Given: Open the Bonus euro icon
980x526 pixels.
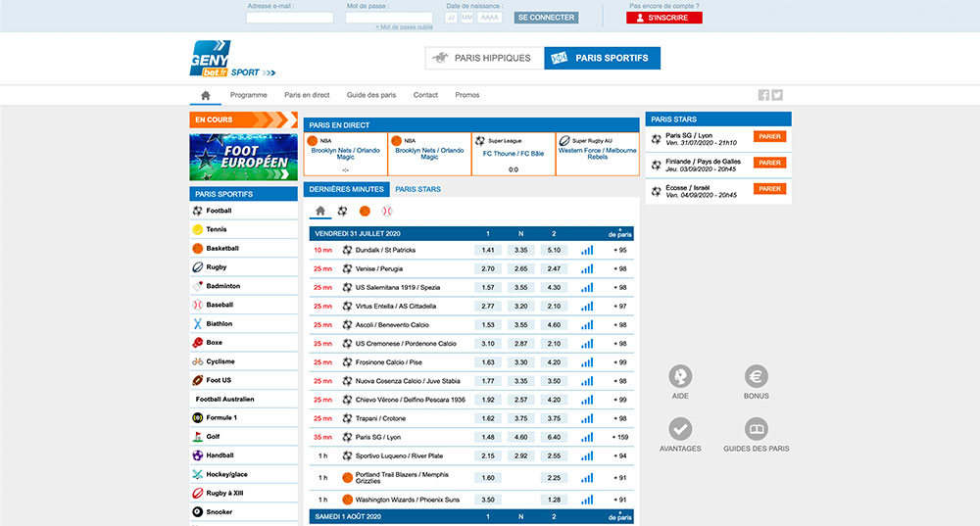Looking at the screenshot, I should click(757, 377).
